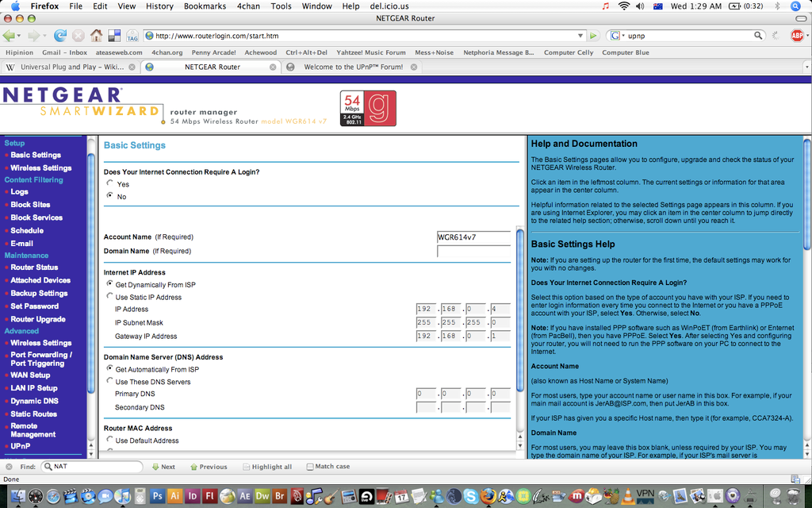Viewport: 812px width, 508px height.
Task: Open Flash from the Dock
Action: (209, 496)
